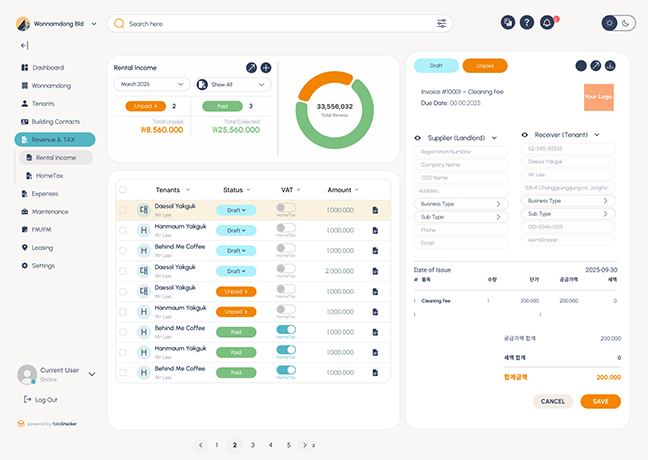Toggle the light/dark mode switch

click(618, 23)
